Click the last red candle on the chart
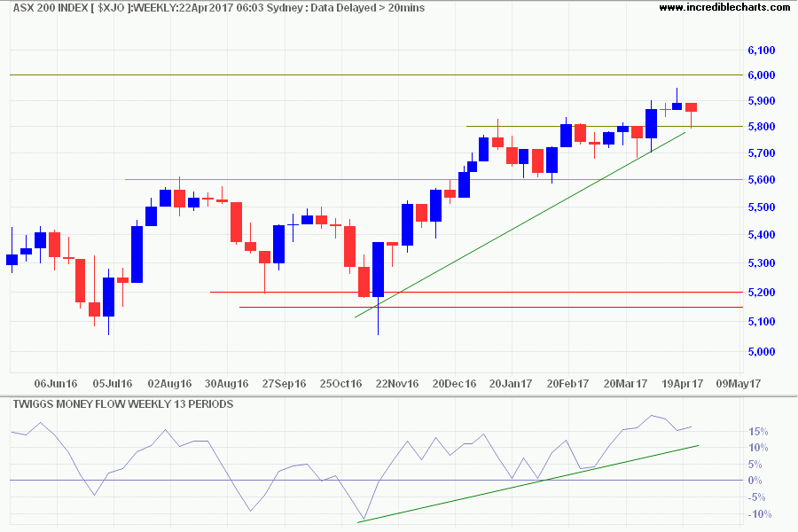Viewport: 798px width, 532px height. [691, 107]
